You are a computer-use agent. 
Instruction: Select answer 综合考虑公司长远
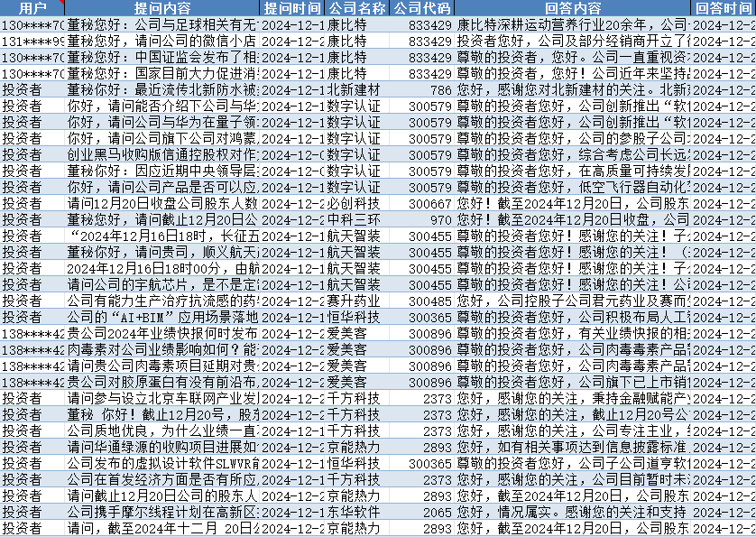(x=573, y=154)
